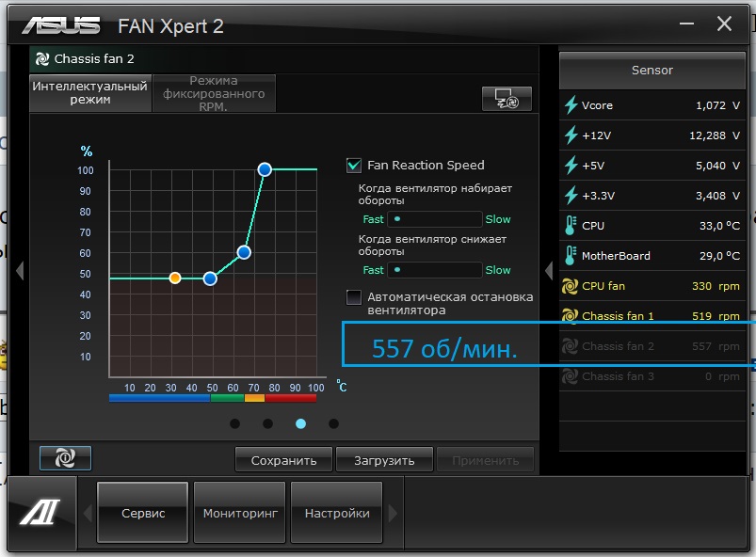Open the Настройки menu
756x557 pixels.
pyautogui.click(x=337, y=513)
